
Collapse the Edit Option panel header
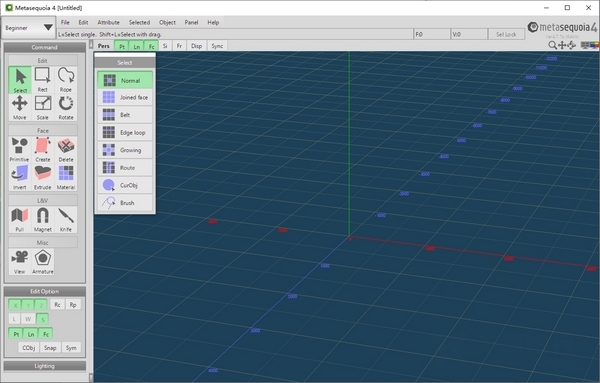[44, 291]
